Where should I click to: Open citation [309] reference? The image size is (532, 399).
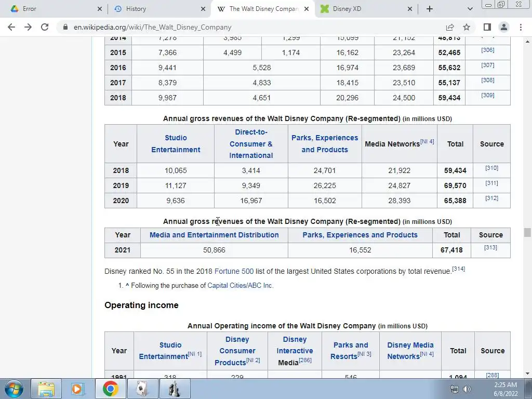click(487, 95)
